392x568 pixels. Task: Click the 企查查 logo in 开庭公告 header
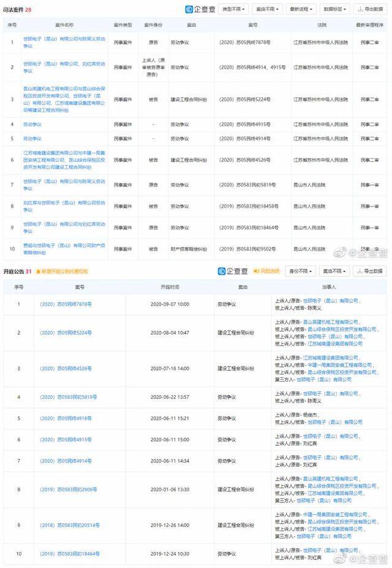pos(233,271)
